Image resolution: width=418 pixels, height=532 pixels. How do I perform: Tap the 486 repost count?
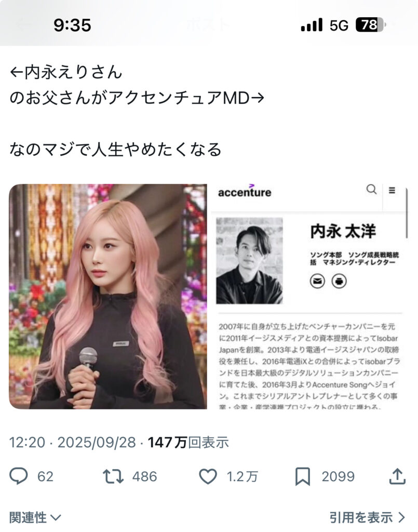pos(145,476)
